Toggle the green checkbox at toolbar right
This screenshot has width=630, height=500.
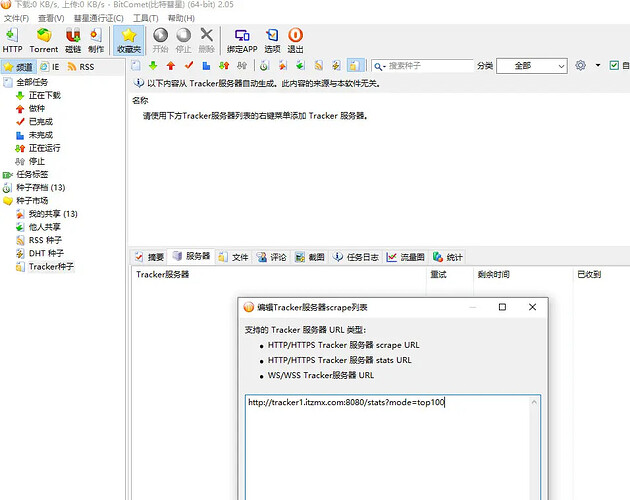click(614, 65)
